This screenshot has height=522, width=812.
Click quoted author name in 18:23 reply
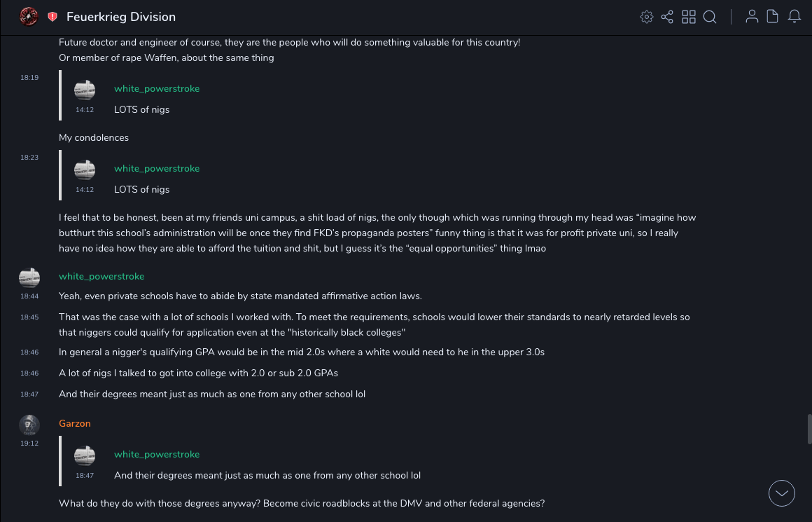pyautogui.click(x=157, y=168)
